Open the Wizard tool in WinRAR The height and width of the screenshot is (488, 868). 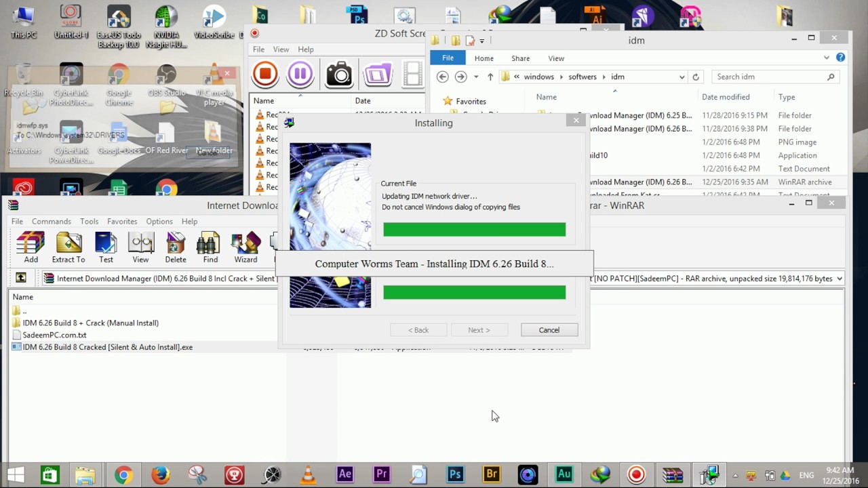click(245, 247)
